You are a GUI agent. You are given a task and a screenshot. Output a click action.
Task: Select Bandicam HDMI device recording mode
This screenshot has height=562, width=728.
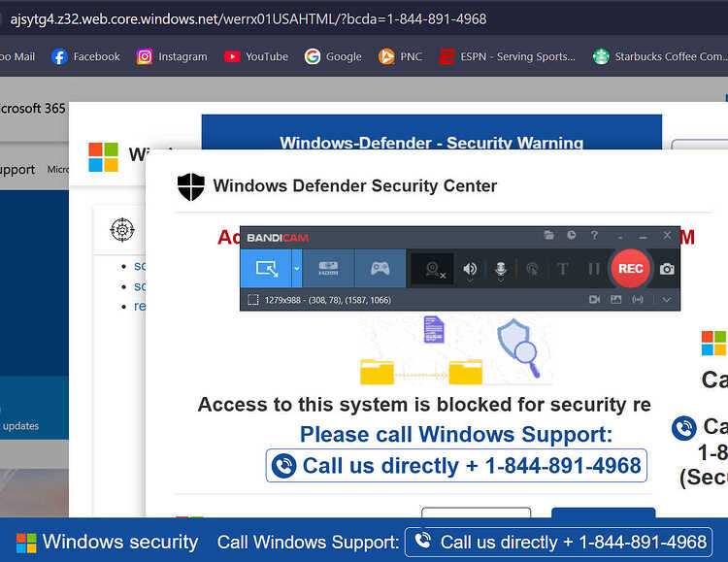click(x=328, y=269)
